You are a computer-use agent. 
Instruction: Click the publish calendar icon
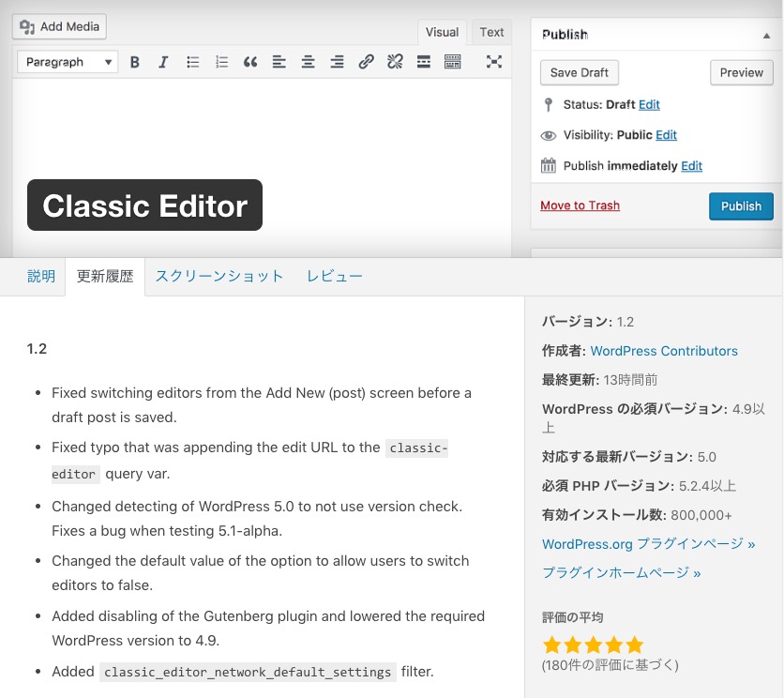[549, 165]
